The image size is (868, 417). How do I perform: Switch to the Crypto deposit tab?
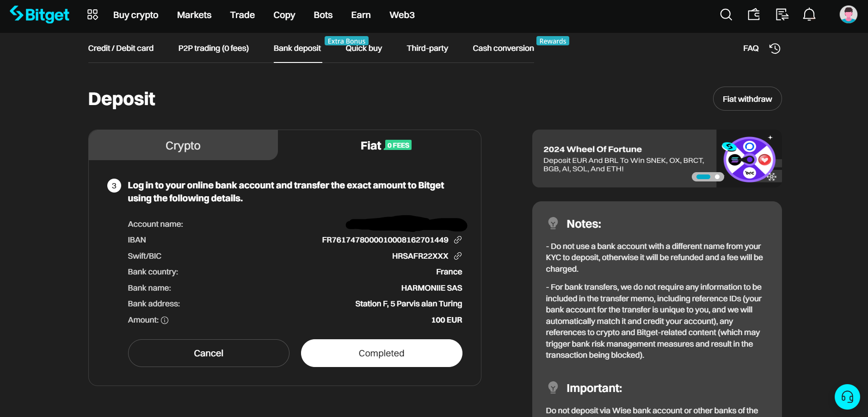click(183, 145)
